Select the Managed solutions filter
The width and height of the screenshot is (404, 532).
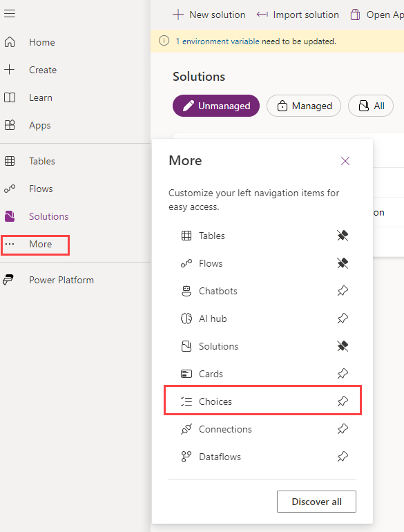click(304, 106)
